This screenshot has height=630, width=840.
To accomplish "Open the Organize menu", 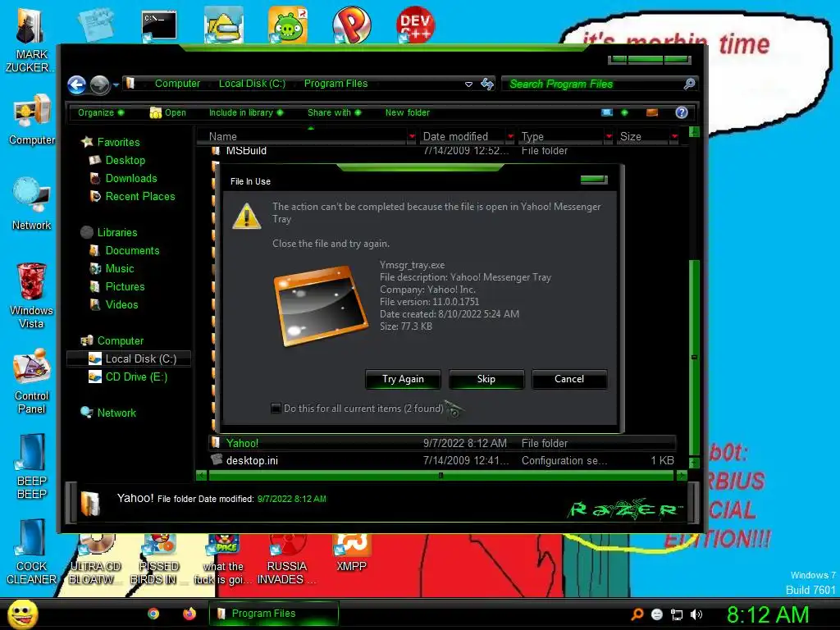I will pyautogui.click(x=101, y=112).
